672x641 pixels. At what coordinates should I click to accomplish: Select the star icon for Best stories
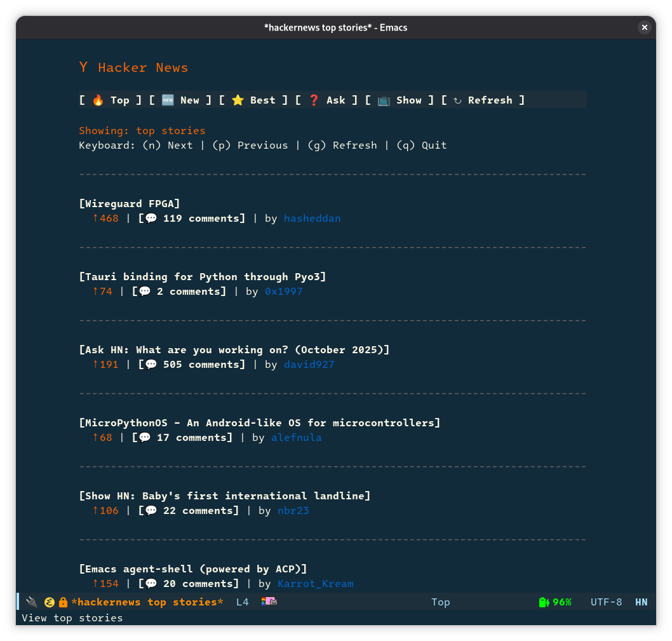238,100
